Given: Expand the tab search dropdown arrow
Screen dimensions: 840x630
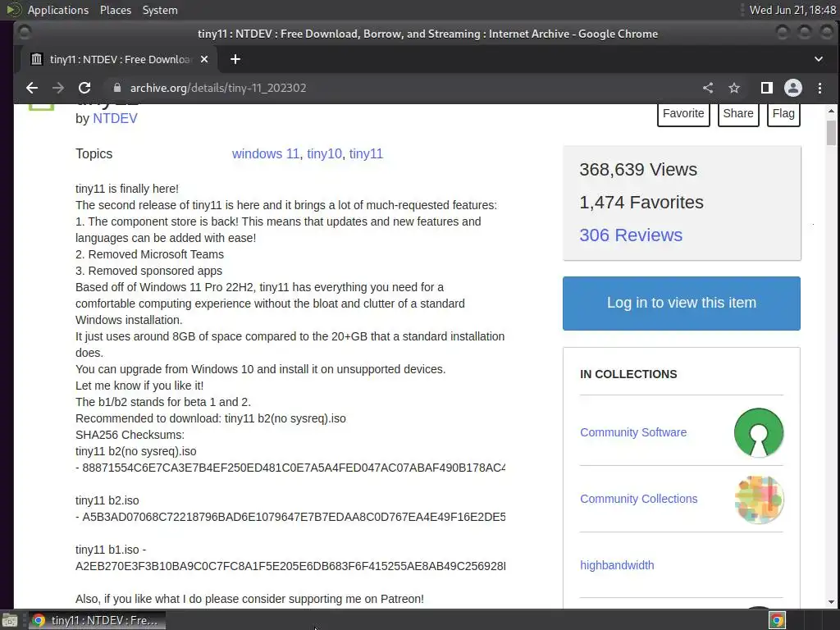Looking at the screenshot, I should [x=818, y=59].
